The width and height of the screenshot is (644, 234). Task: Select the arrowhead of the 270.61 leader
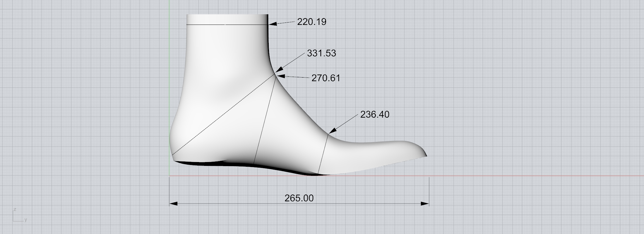tap(280, 76)
